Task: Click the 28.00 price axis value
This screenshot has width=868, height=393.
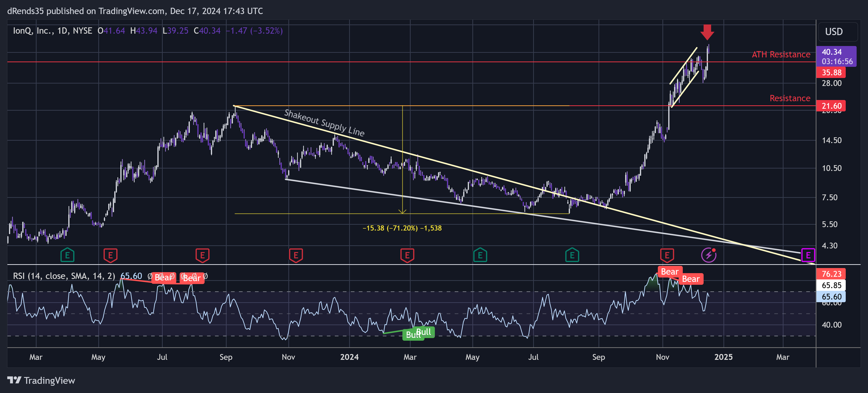Action: (x=832, y=83)
